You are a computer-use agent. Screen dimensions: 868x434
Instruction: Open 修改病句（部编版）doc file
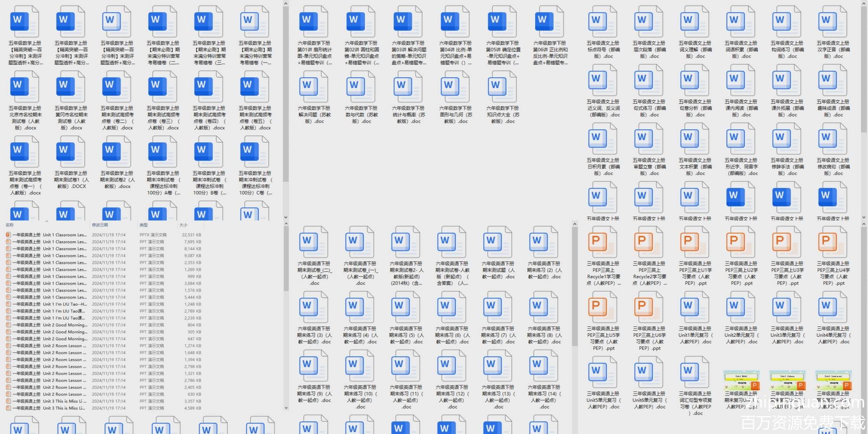coord(833,149)
